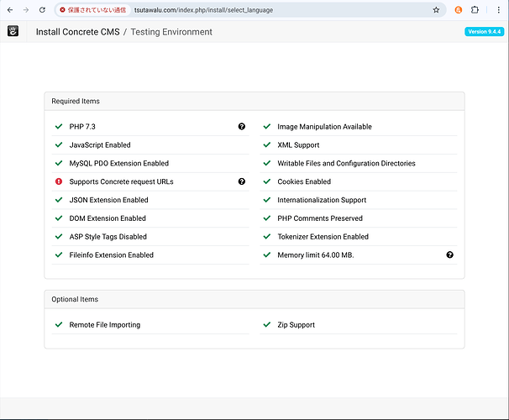Click the help icon next to PHP 7.3

tap(242, 127)
